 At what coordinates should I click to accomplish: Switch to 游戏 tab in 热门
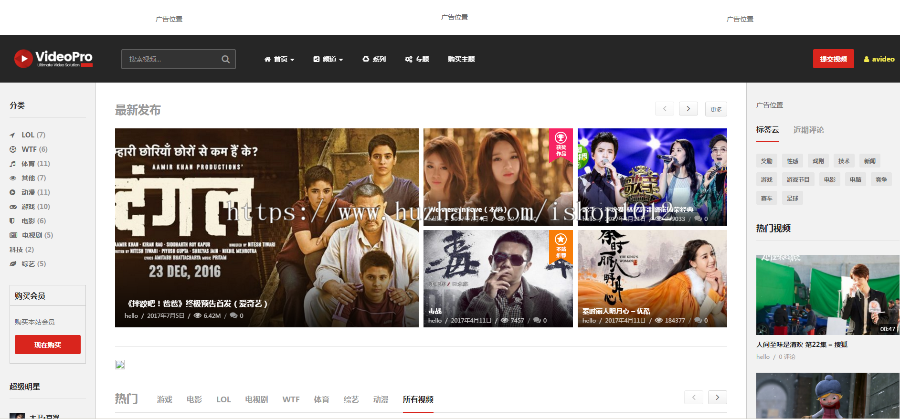point(164,399)
